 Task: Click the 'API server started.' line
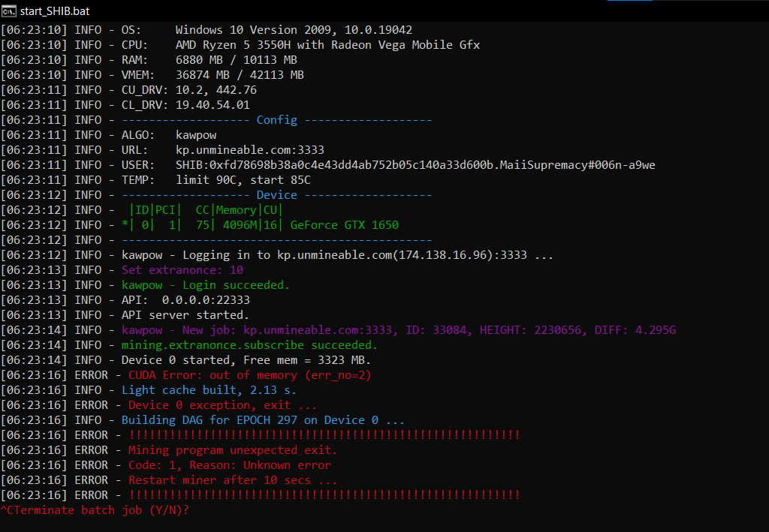pyautogui.click(x=185, y=315)
